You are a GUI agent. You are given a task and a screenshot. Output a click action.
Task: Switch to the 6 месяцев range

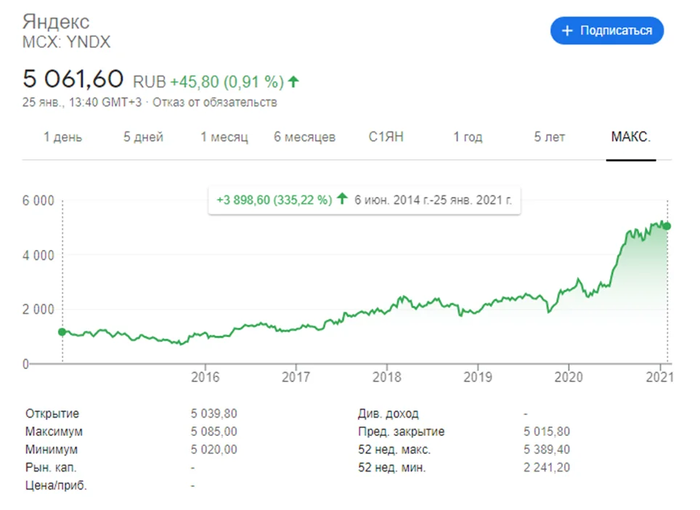tap(305, 137)
